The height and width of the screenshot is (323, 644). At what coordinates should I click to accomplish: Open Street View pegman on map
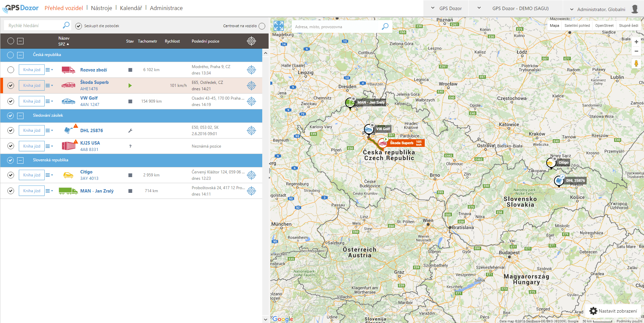click(x=636, y=64)
